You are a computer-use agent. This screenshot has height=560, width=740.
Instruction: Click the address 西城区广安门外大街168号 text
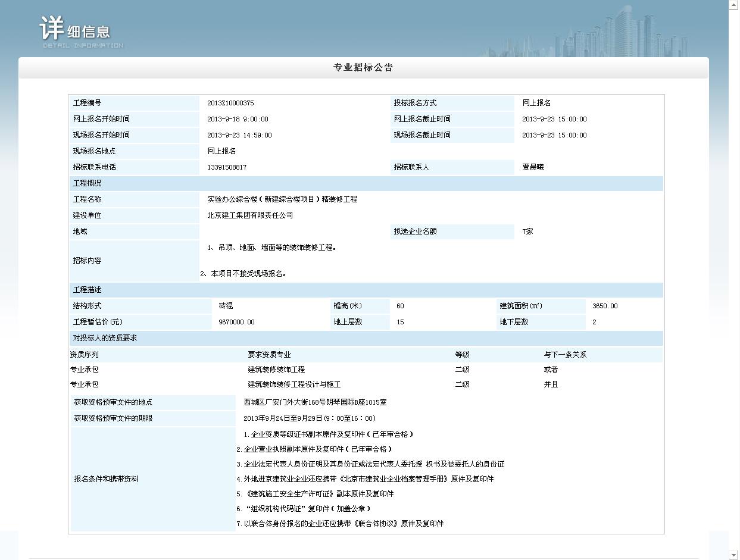point(315,402)
